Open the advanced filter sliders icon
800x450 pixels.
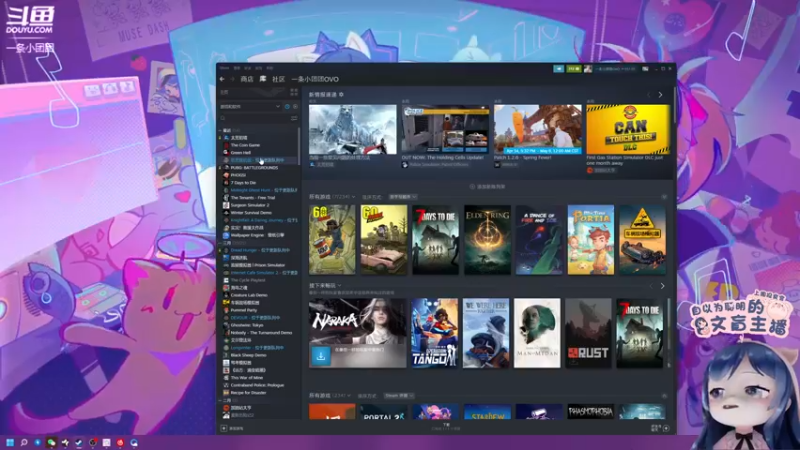294,118
